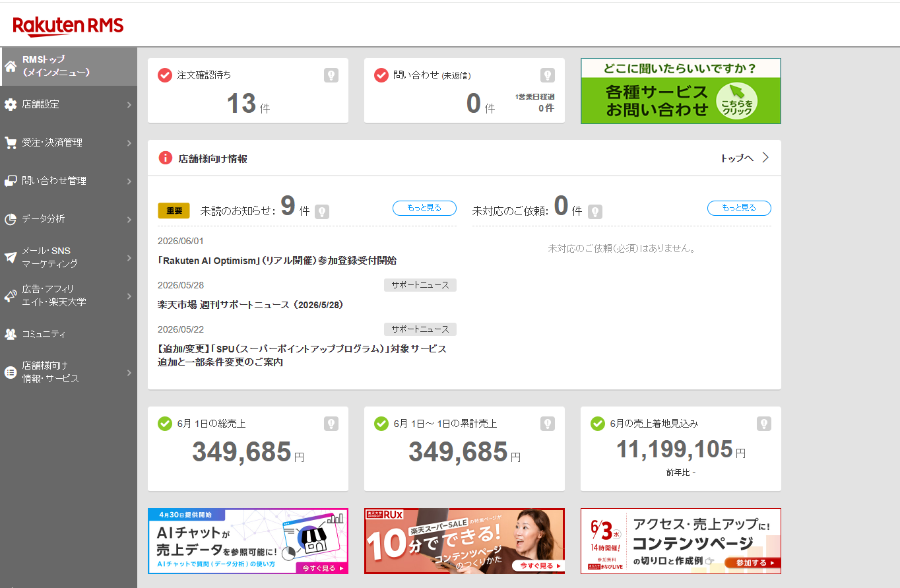Expand the 広告・アフィリエイト・楽天大学 submenu arrow
This screenshot has height=588, width=900.
point(129,296)
